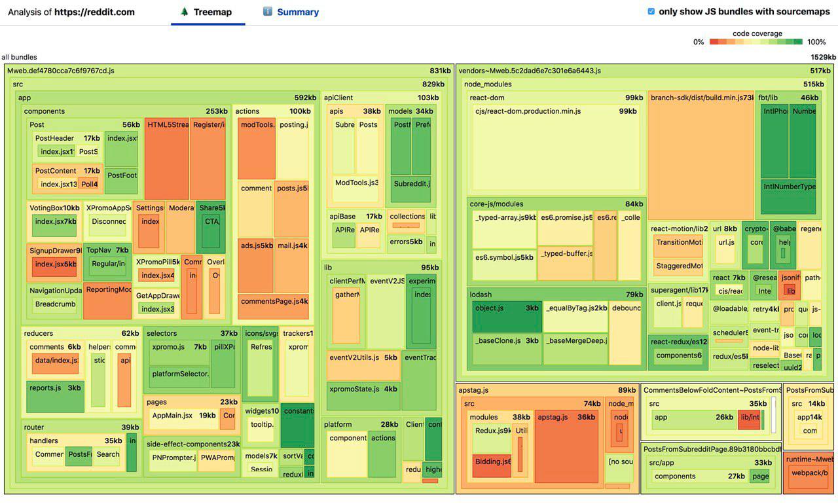Select the constants block in app

coord(297,426)
